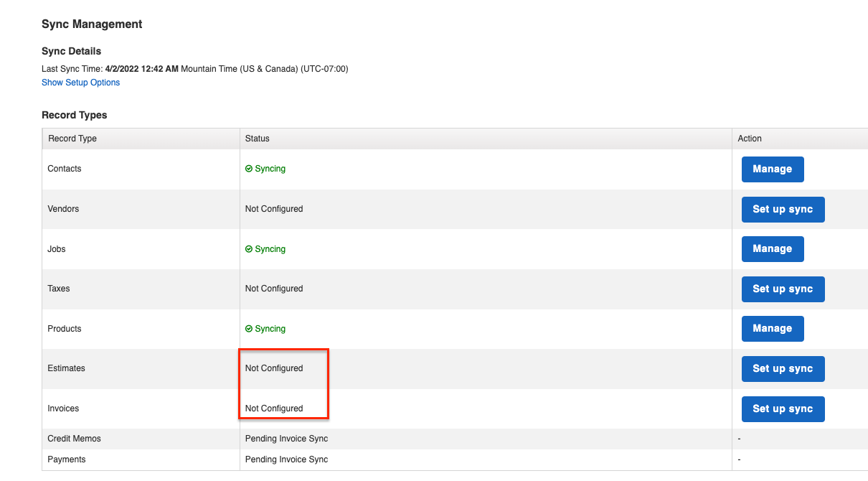Open Show Setup Options

(x=80, y=82)
